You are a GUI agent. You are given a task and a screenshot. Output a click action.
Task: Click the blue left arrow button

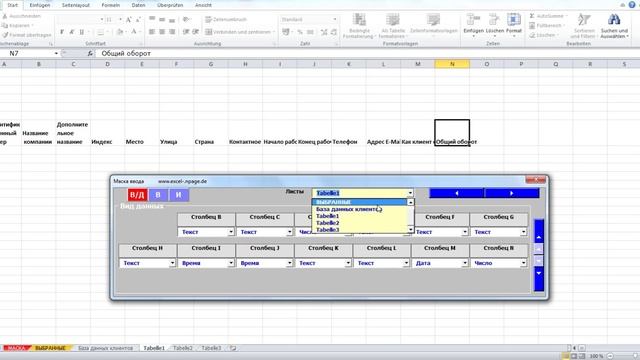(456, 193)
